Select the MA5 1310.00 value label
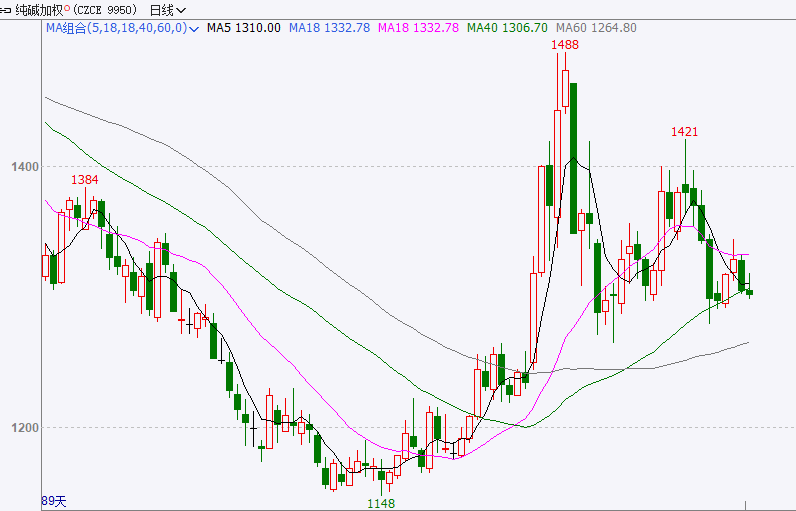 [244, 28]
